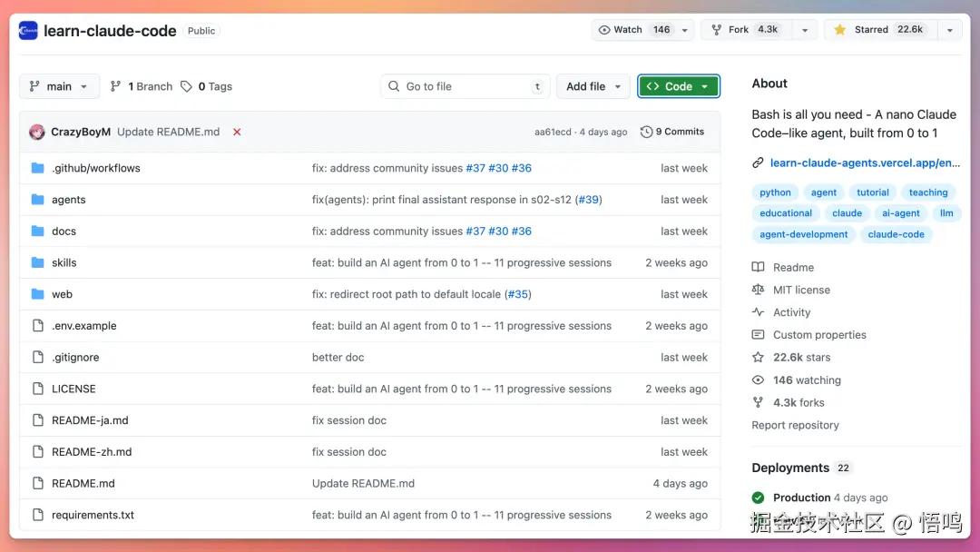This screenshot has width=980, height=552.
Task: Open the green Code dropdown
Action: (678, 86)
